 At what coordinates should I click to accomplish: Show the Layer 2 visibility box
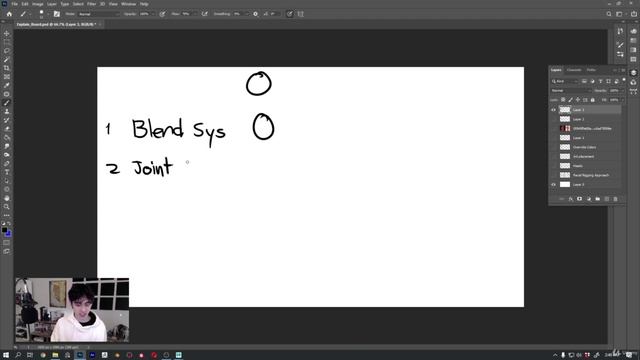tap(553, 119)
